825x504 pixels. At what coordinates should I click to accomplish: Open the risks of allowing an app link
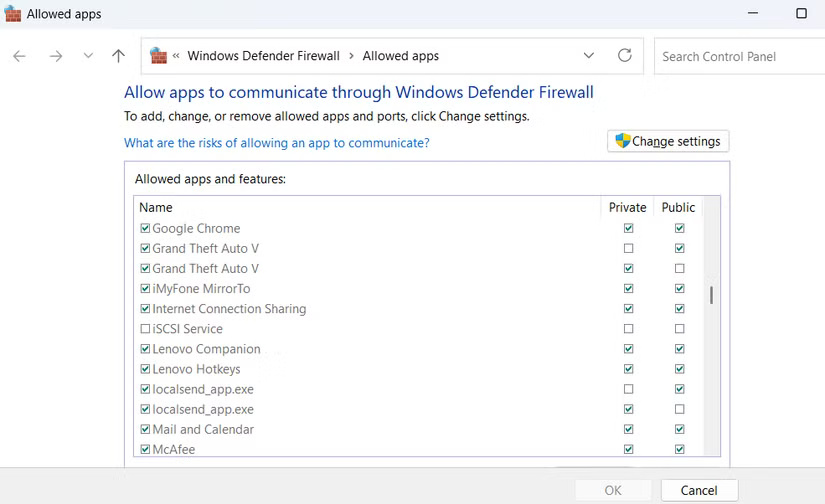click(276, 143)
